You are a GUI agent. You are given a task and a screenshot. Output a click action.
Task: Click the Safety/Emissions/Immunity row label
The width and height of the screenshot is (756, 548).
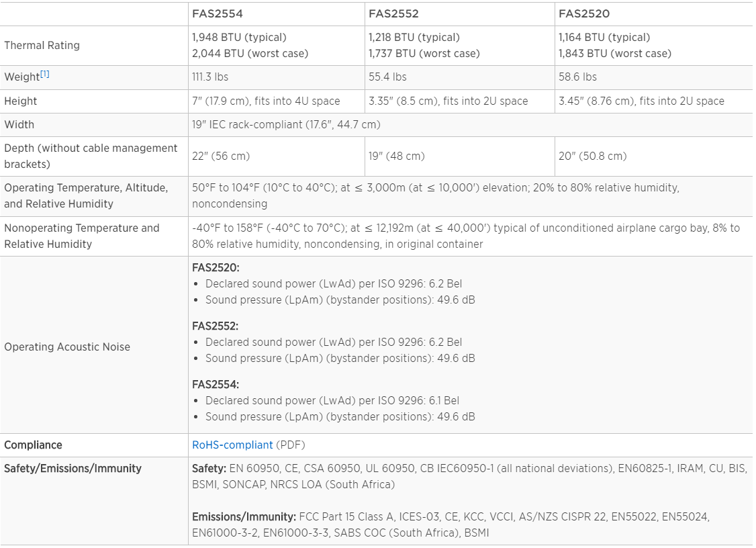(73, 468)
